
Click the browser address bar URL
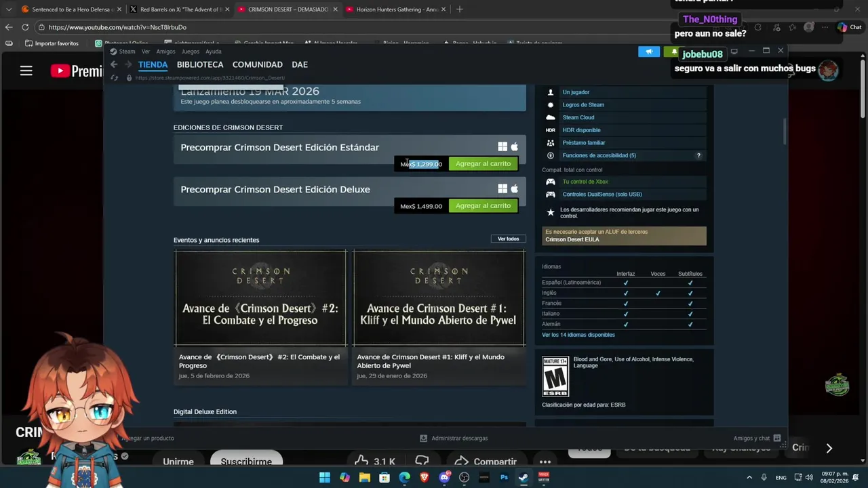coord(117,27)
